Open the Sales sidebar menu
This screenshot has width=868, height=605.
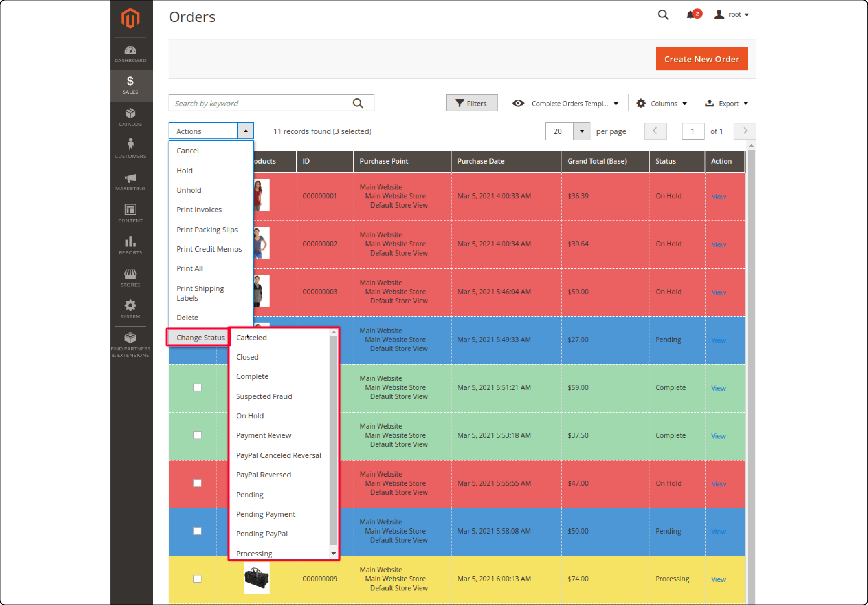tap(130, 85)
